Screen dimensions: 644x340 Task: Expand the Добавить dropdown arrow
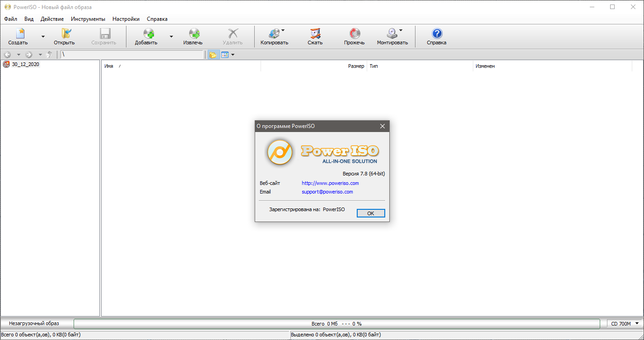click(x=171, y=37)
